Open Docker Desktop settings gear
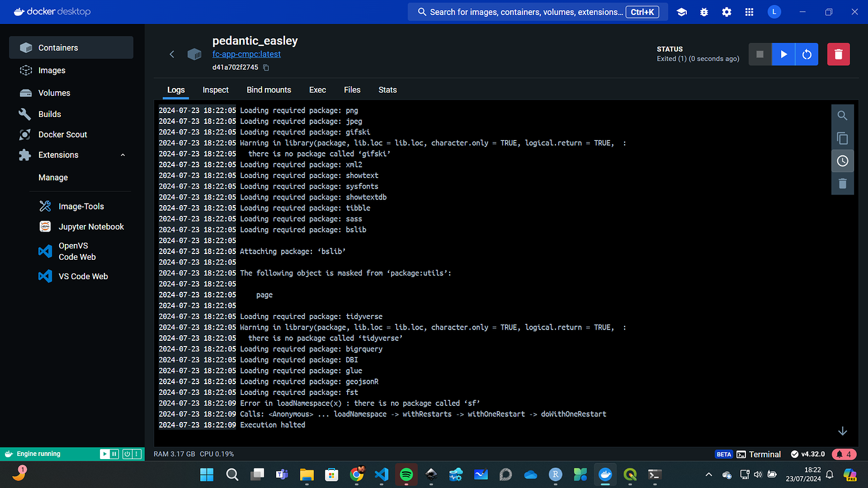The height and width of the screenshot is (488, 868). click(726, 11)
